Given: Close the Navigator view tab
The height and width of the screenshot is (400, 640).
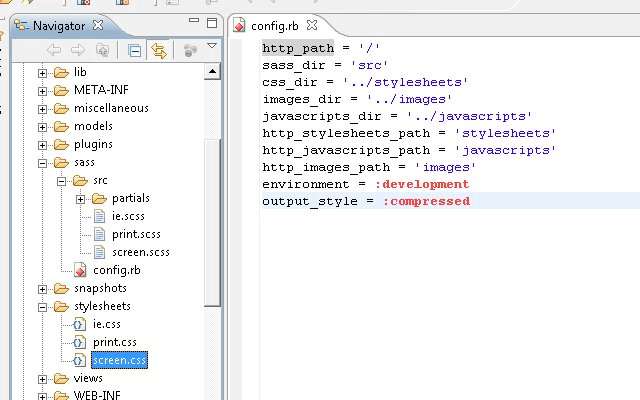Looking at the screenshot, I should 98,25.
